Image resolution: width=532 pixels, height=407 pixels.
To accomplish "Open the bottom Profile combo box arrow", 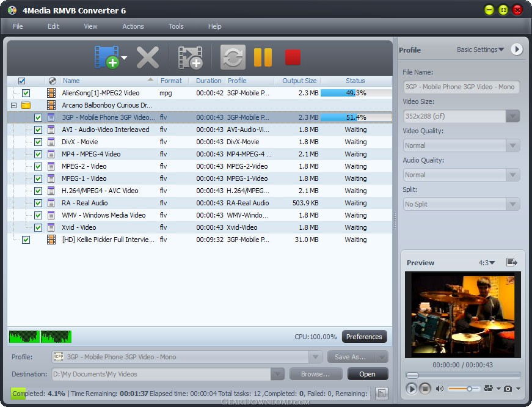I will [x=315, y=357].
